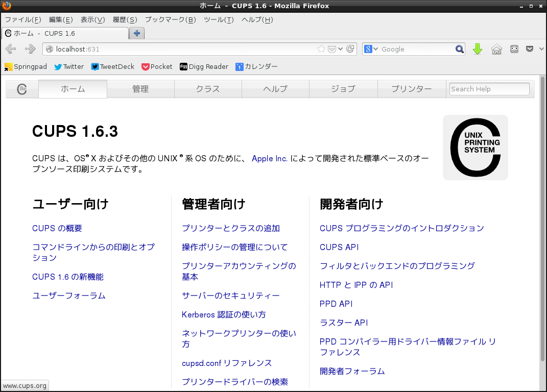Open CUPS の概要 link

coord(57,228)
